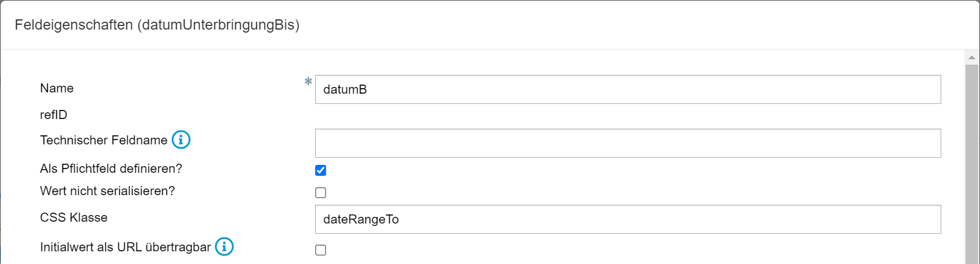This screenshot has height=264, width=980.
Task: Click the "Wert nicht serialisieren?" label
Action: [107, 191]
